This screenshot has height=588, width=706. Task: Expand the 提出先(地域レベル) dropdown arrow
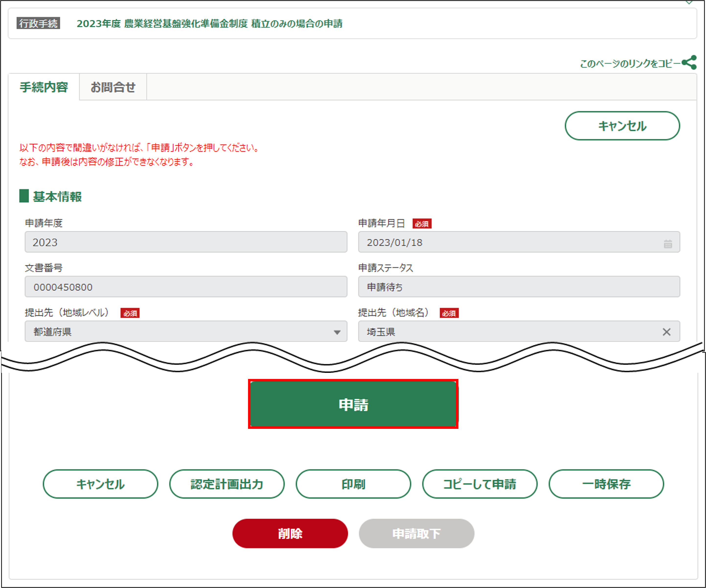click(x=337, y=332)
